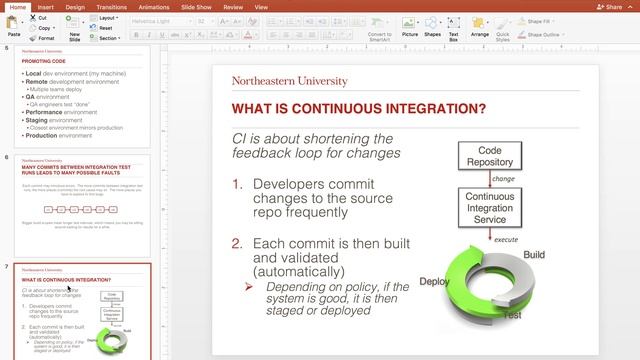Image resolution: width=640 pixels, height=360 pixels.
Task: Click the Convert to SmartArt icon
Action: [x=377, y=23]
